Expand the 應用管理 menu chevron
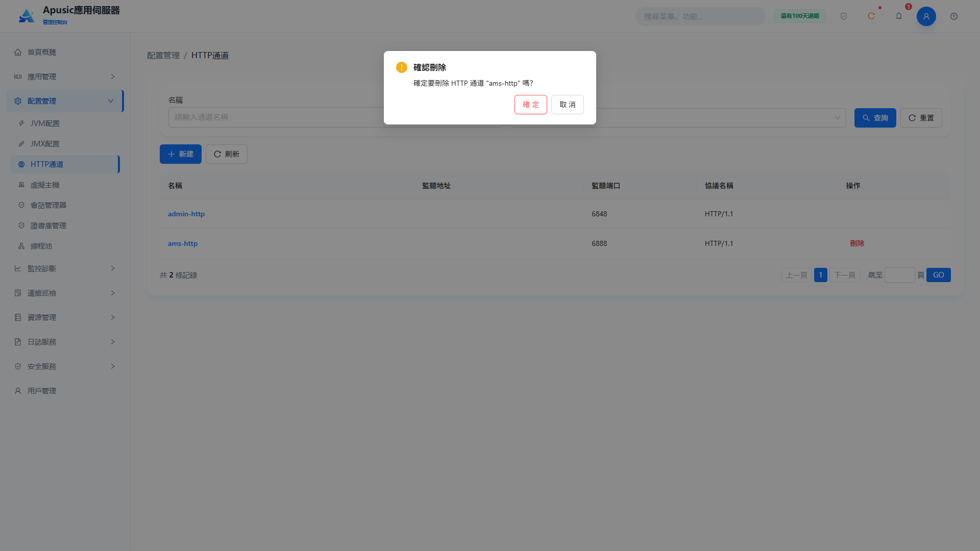 point(113,77)
